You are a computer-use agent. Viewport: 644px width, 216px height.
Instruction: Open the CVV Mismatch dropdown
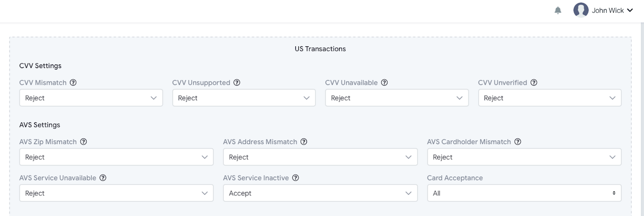[x=91, y=98]
